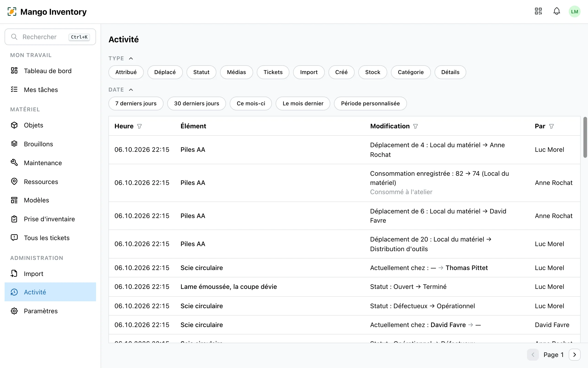Click the Tableau de bord dashboard icon
The height and width of the screenshot is (368, 588).
[x=14, y=71]
